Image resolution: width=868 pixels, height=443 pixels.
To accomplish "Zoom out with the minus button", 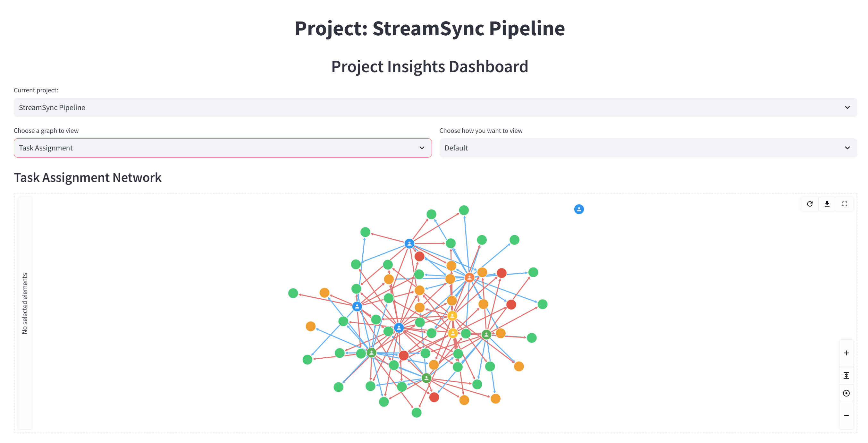I will [846, 415].
